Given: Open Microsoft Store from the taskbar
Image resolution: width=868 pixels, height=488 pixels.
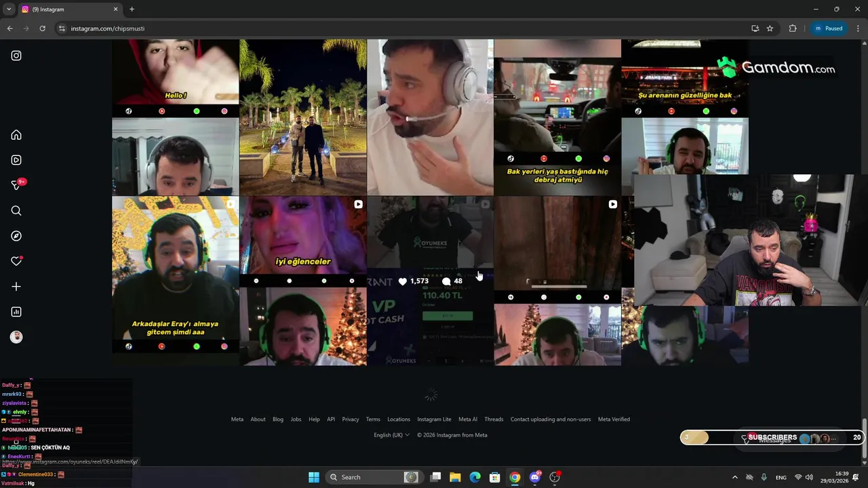Looking at the screenshot, I should pos(495,477).
